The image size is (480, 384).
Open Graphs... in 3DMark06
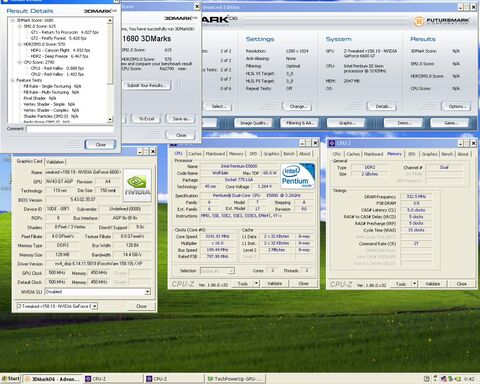346,123
